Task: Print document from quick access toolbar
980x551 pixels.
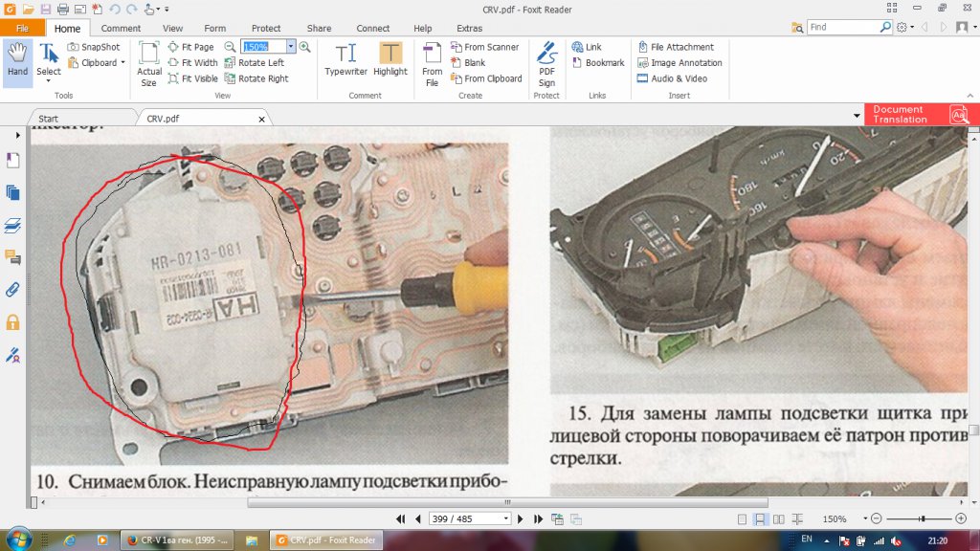Action: 62,10
